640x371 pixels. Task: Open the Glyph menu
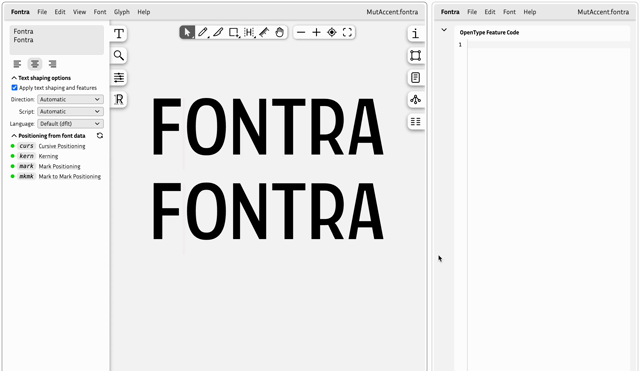click(122, 12)
